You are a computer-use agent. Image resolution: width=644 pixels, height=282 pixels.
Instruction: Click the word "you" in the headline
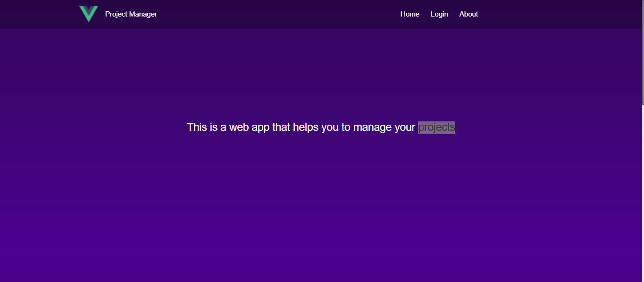point(330,127)
